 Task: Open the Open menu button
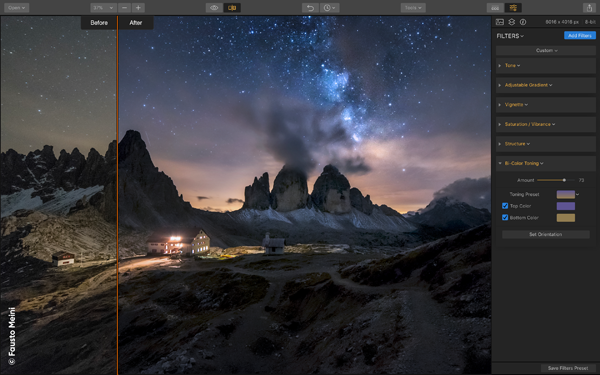[16, 8]
